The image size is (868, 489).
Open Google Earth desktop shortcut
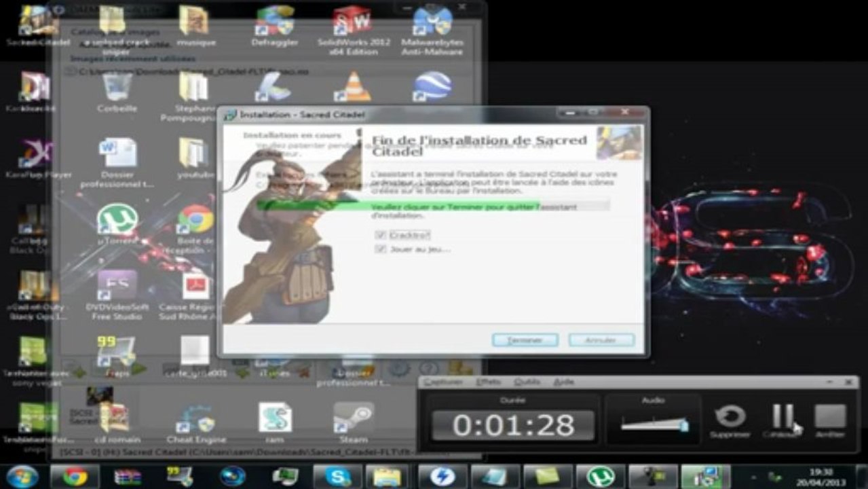click(432, 87)
